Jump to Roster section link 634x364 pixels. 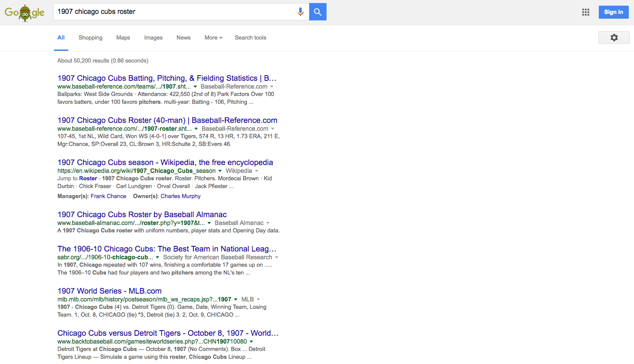88,179
